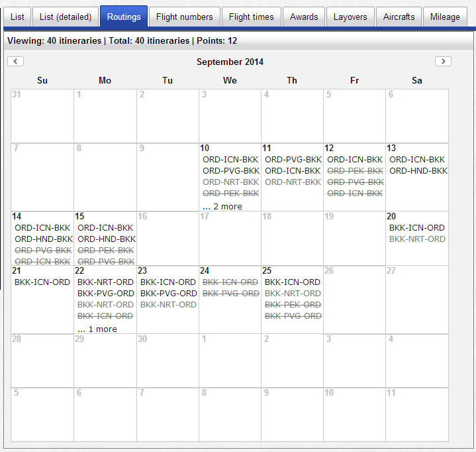Select BKK-PVG-ORD on September 22
Screen dimensions: 476x452
[x=106, y=294]
